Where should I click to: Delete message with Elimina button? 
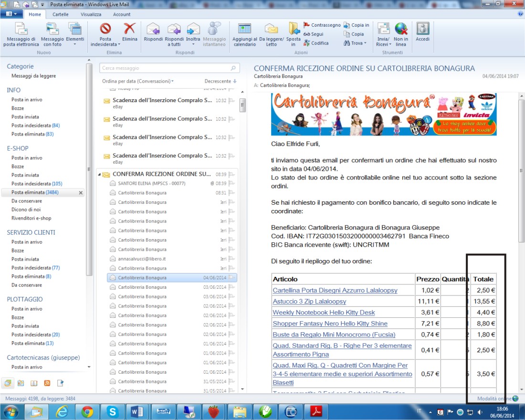pos(129,32)
